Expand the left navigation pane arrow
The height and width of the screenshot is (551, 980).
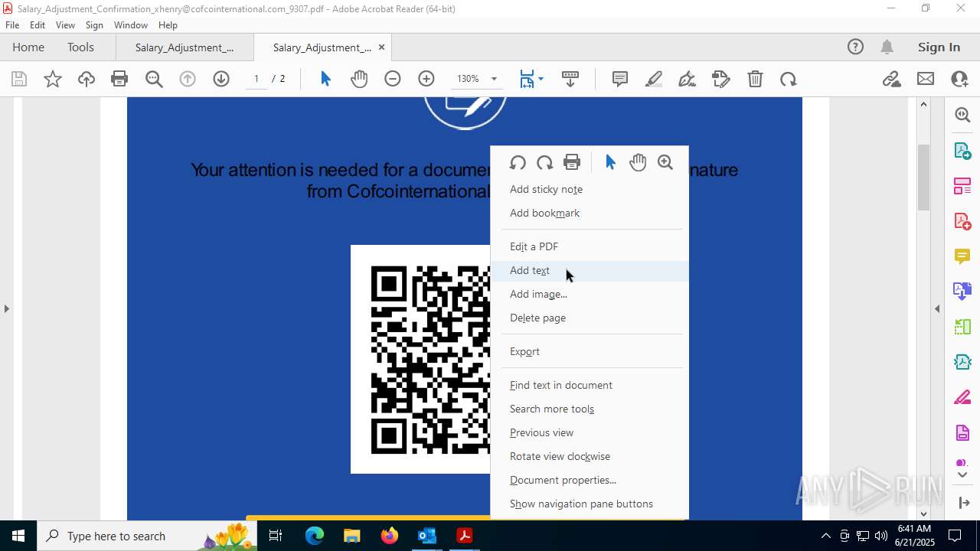click(x=7, y=308)
